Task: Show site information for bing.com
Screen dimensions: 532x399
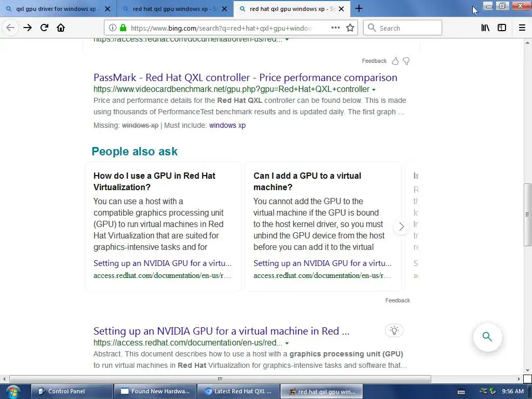Action: click(x=113, y=28)
